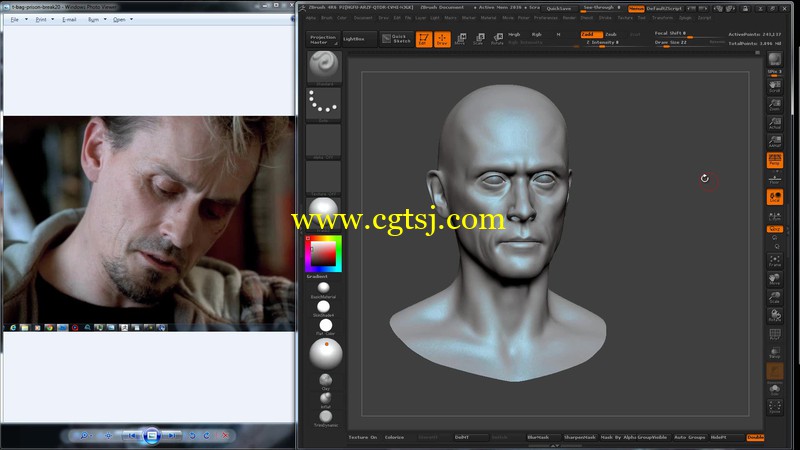Click the right shelf Scale view icon
The width and height of the screenshot is (800, 450).
tap(774, 297)
